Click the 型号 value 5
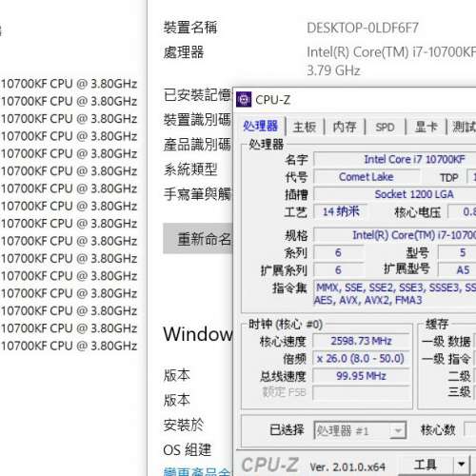This screenshot has width=476, height=476. click(457, 253)
